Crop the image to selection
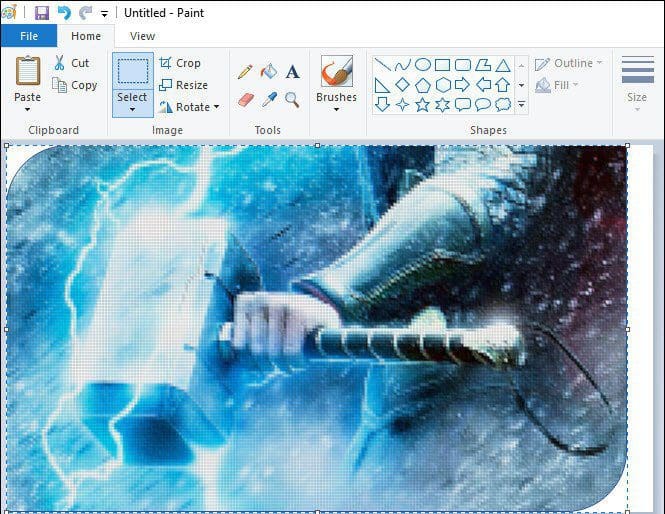The height and width of the screenshot is (514, 665). [180, 63]
